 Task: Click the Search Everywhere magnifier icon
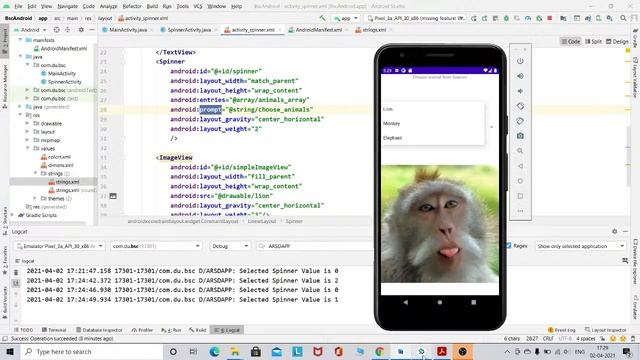(623, 18)
